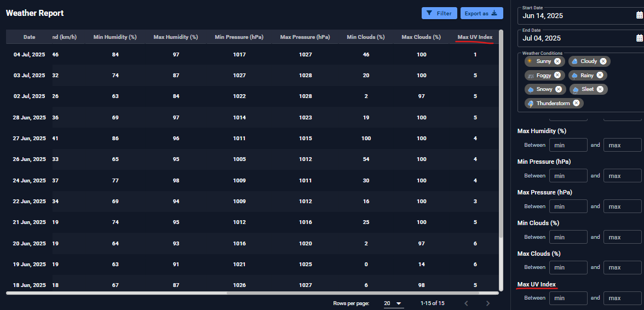Select the 26 Jun, 2025 row date
Screen dimensions: 644x310
(x=30, y=159)
